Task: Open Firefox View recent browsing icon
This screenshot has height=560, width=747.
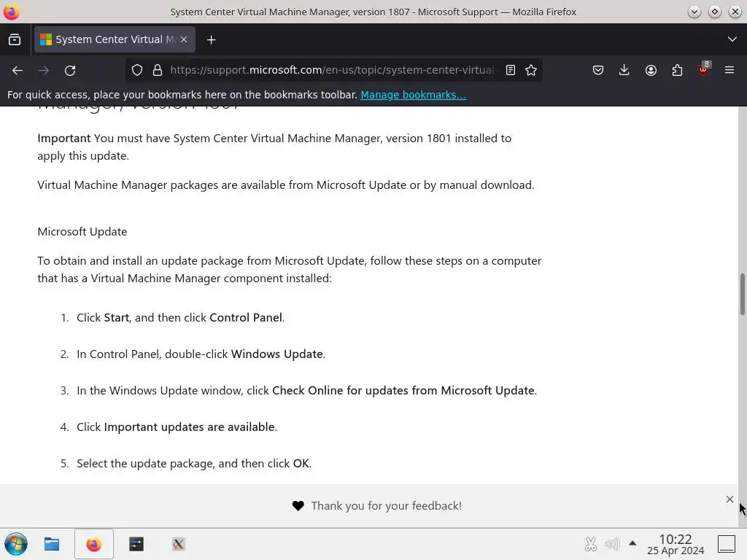Action: pos(15,39)
